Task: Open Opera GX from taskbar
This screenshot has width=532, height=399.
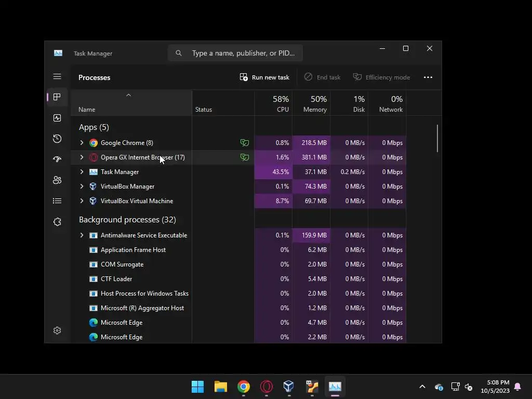Action: click(267, 387)
